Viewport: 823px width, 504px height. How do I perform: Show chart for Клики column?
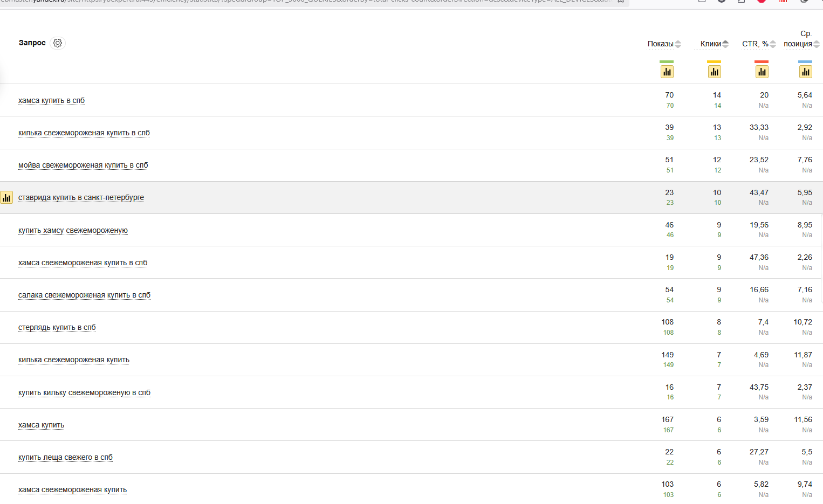(714, 72)
